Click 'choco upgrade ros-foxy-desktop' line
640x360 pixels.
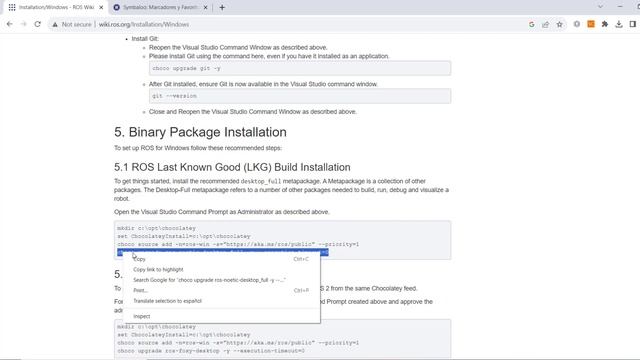click(211, 351)
